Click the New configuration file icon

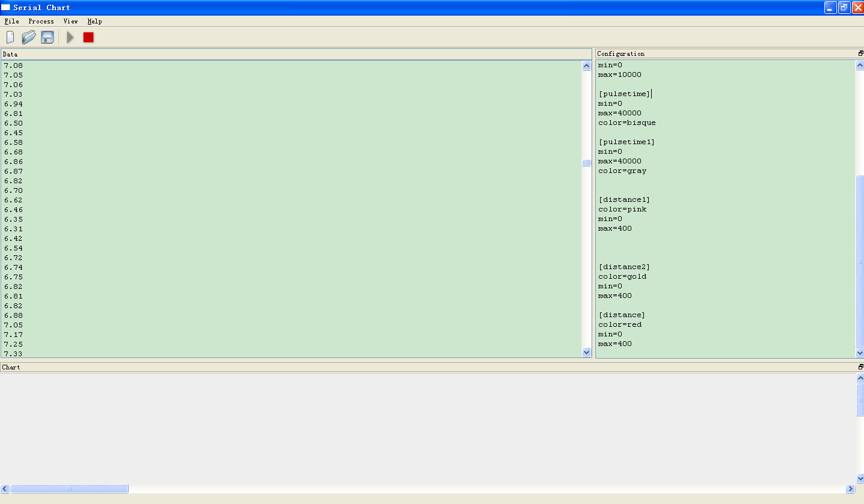coord(10,37)
